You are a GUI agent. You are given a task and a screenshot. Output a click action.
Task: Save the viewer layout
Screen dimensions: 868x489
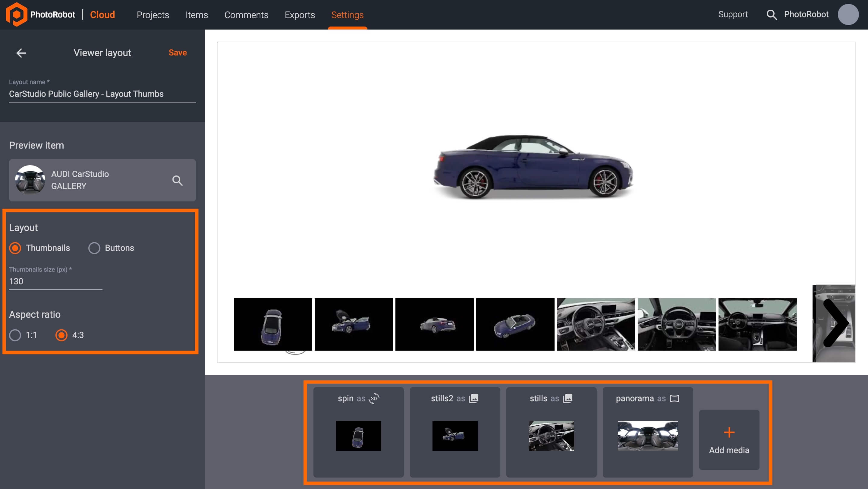177,52
